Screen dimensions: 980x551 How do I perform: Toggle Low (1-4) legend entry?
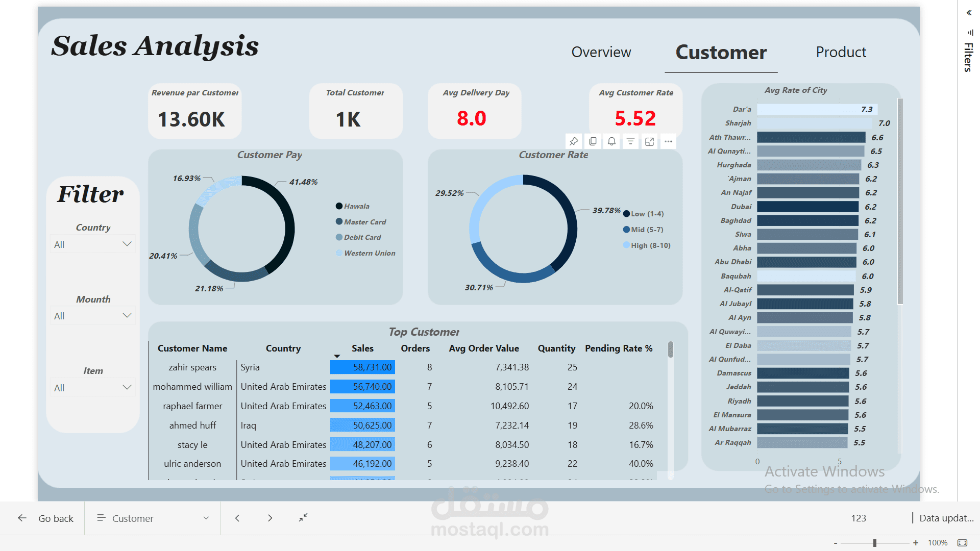643,214
